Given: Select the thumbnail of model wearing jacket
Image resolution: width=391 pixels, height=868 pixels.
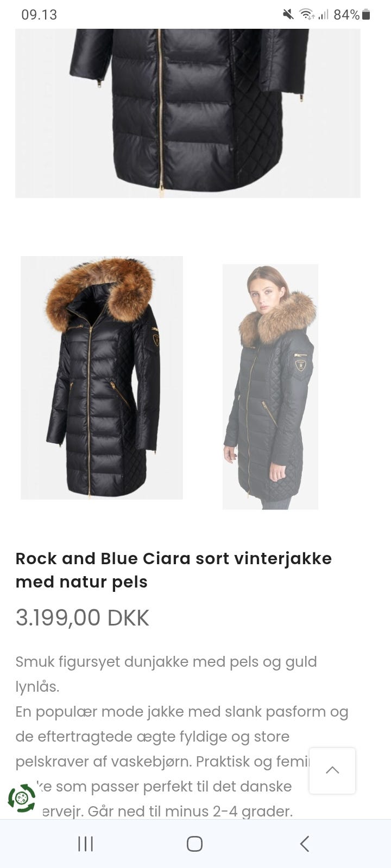Looking at the screenshot, I should (x=270, y=386).
